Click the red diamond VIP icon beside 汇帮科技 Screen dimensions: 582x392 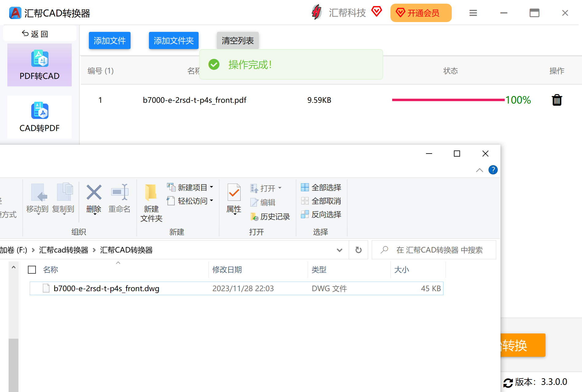[x=377, y=12]
